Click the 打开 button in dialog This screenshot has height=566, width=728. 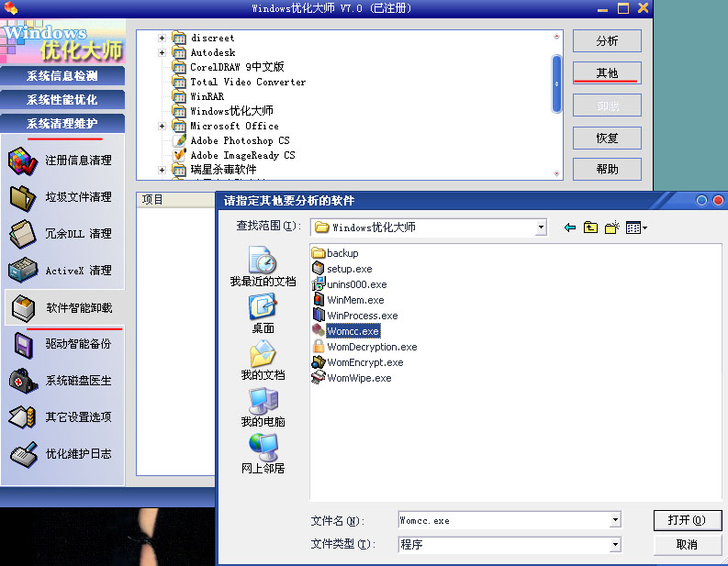pos(687,520)
